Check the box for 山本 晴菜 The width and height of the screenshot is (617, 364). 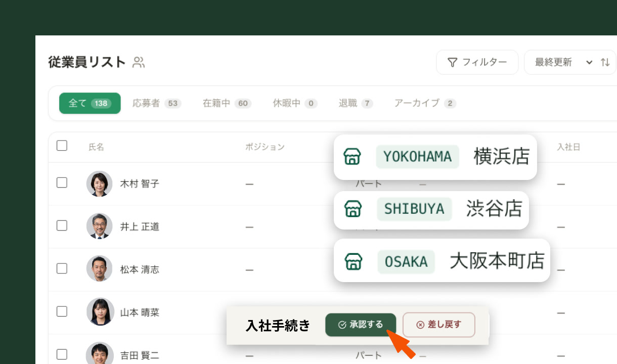pyautogui.click(x=62, y=311)
